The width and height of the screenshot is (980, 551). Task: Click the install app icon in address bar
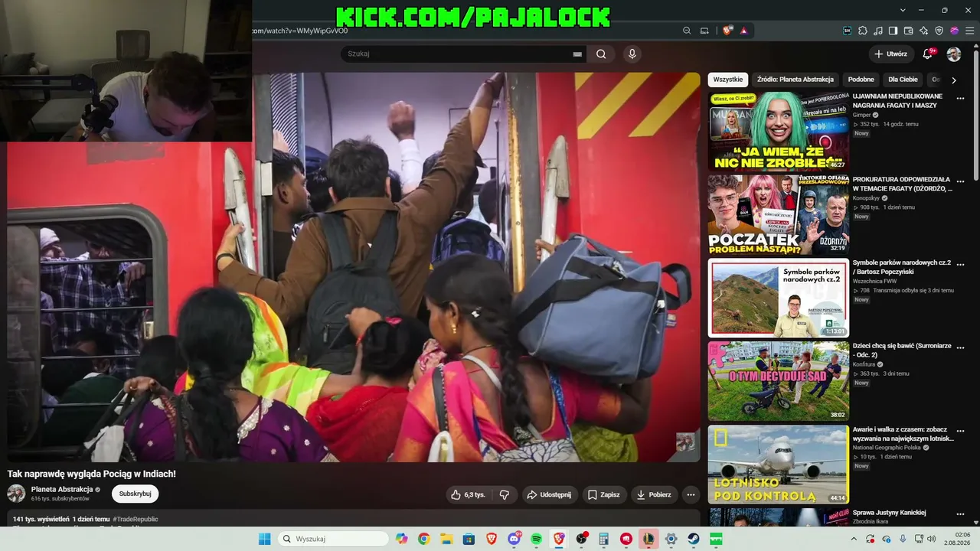point(705,31)
